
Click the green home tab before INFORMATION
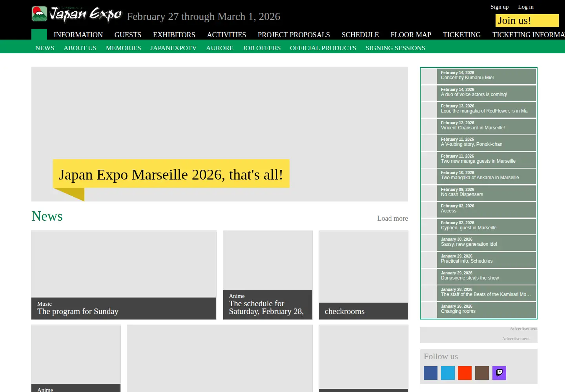coord(39,34)
